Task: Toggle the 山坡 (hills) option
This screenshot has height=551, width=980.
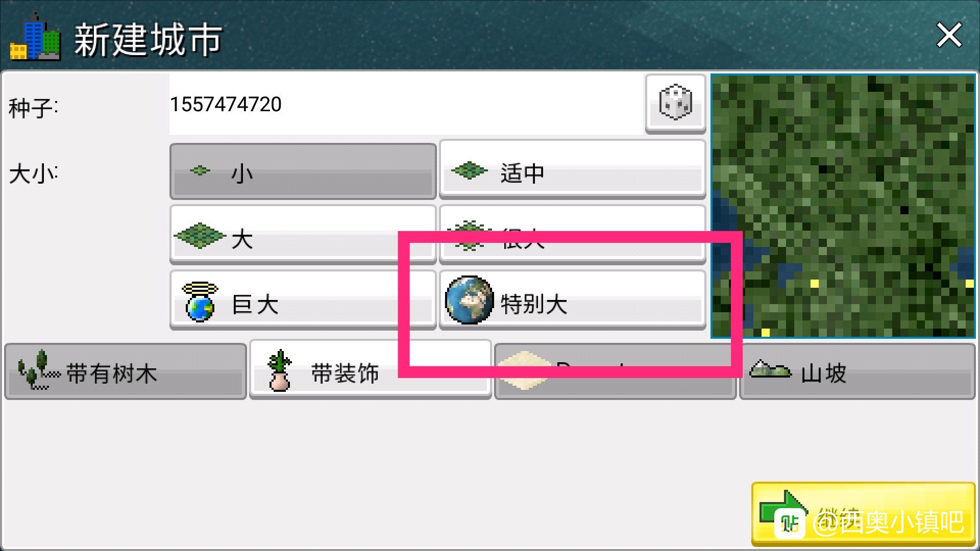Action: (857, 371)
